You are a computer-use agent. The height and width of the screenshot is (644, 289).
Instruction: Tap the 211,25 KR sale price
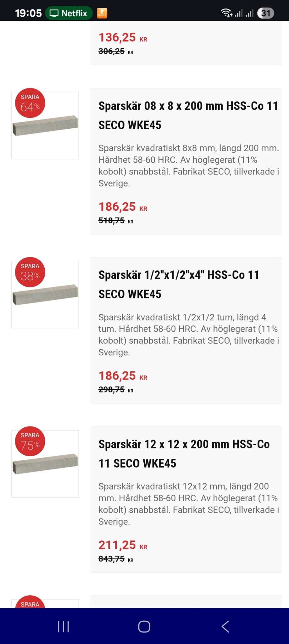(x=123, y=545)
